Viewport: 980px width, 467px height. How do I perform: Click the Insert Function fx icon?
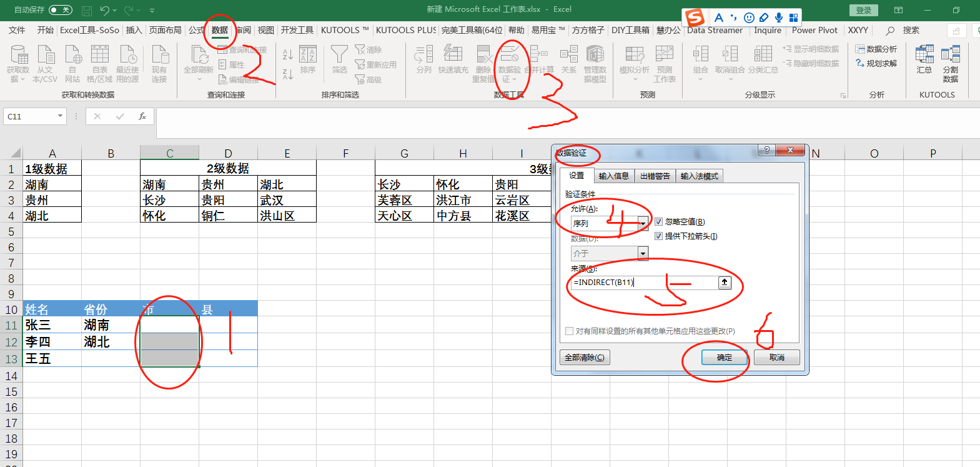click(x=142, y=116)
